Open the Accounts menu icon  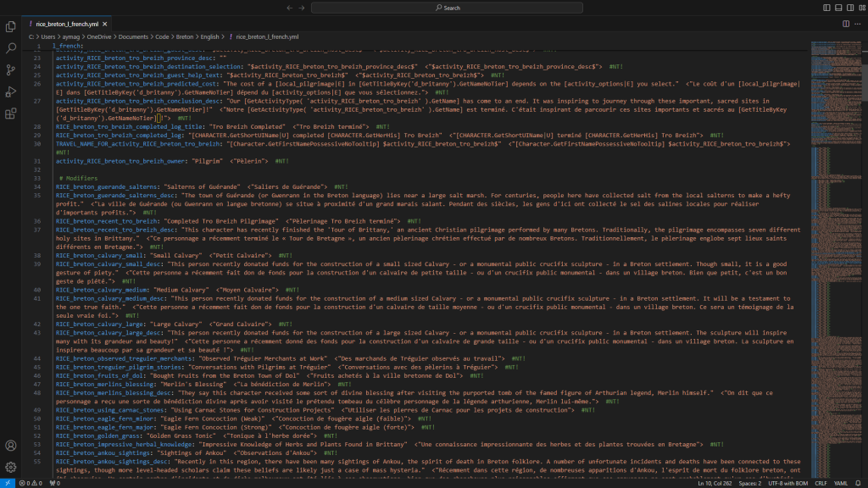[x=11, y=446]
